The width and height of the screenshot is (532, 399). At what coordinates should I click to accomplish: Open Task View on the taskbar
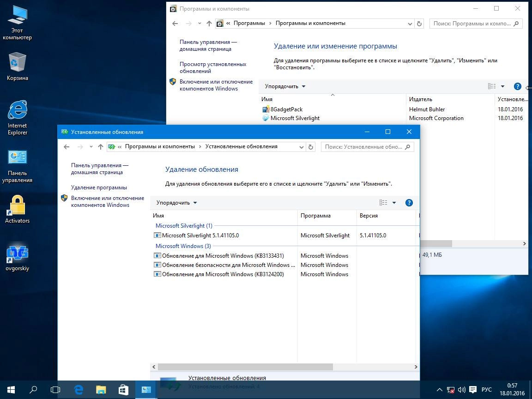click(55, 389)
